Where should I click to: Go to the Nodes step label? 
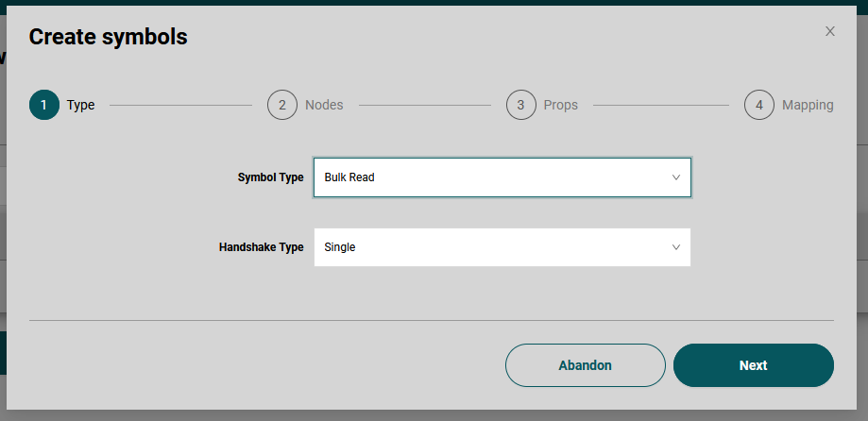[x=324, y=105]
